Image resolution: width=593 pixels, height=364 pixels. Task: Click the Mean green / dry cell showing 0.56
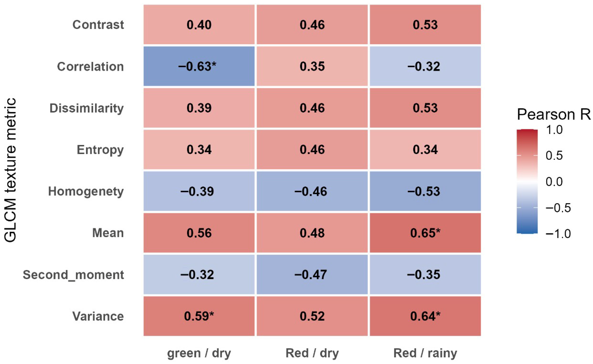[199, 233]
